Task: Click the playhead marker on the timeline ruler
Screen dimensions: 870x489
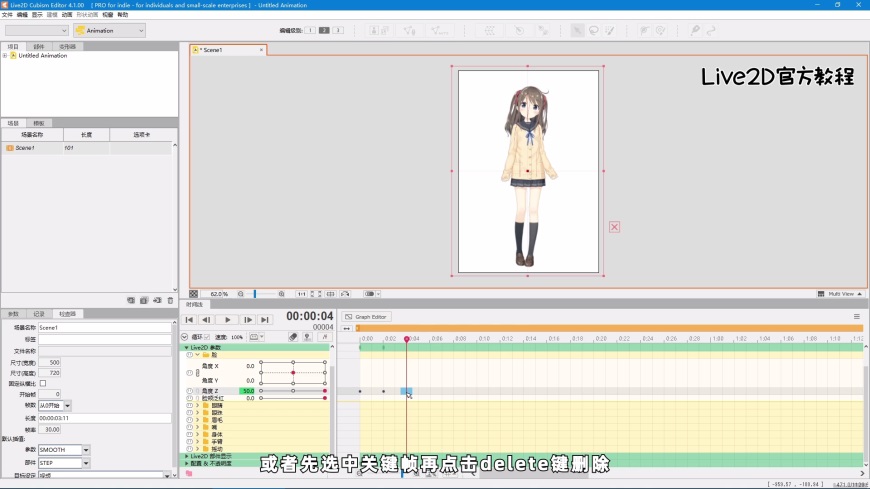Action: click(407, 339)
